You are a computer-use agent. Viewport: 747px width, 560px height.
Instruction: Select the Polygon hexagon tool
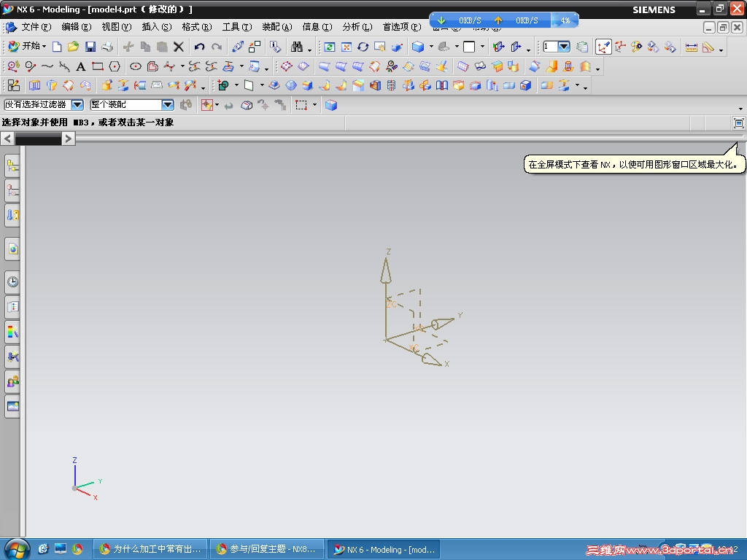pyautogui.click(x=115, y=66)
